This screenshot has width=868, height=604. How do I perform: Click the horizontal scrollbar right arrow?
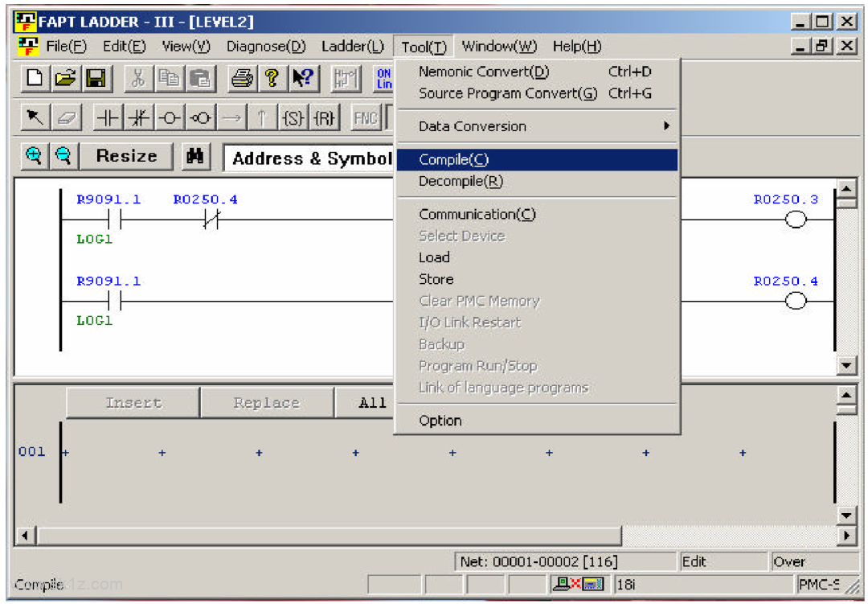(846, 536)
